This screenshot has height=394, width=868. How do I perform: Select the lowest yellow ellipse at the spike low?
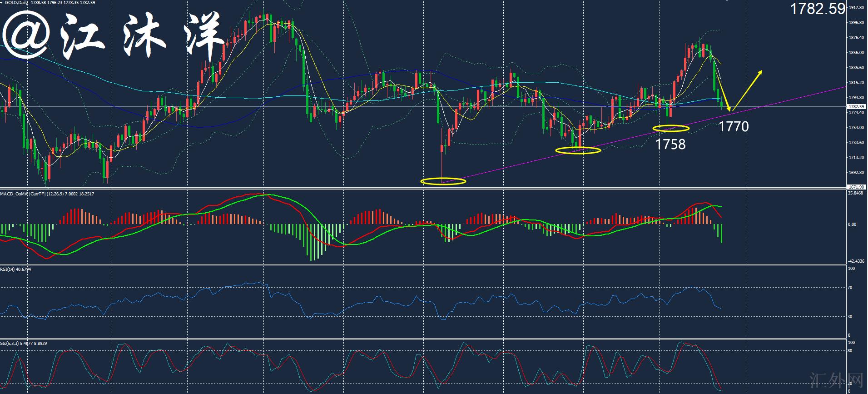click(443, 181)
